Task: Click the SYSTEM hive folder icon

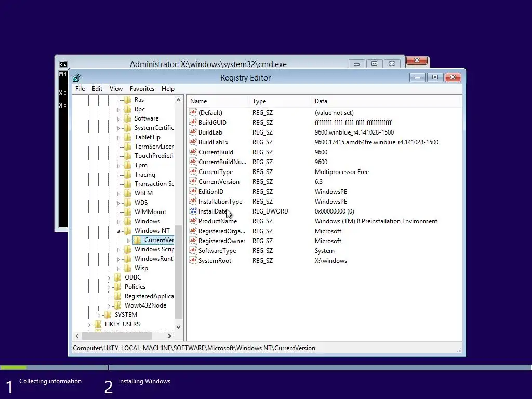Action: click(x=108, y=315)
